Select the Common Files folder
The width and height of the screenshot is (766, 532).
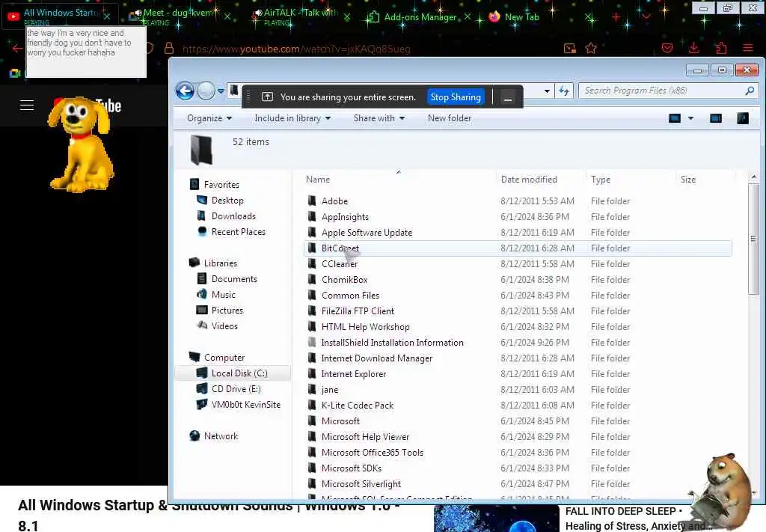coord(350,295)
